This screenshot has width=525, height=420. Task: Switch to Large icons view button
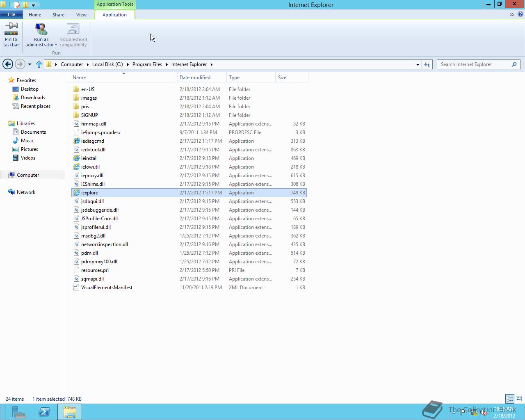tap(519, 399)
